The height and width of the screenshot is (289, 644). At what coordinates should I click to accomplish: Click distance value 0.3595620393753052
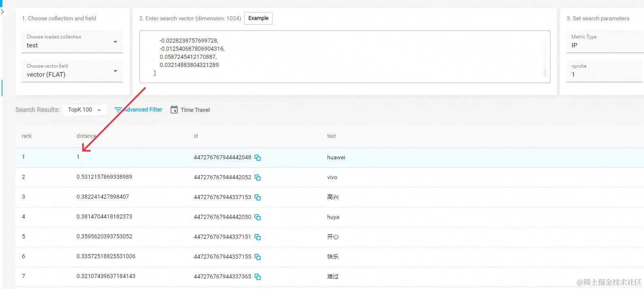tap(104, 237)
